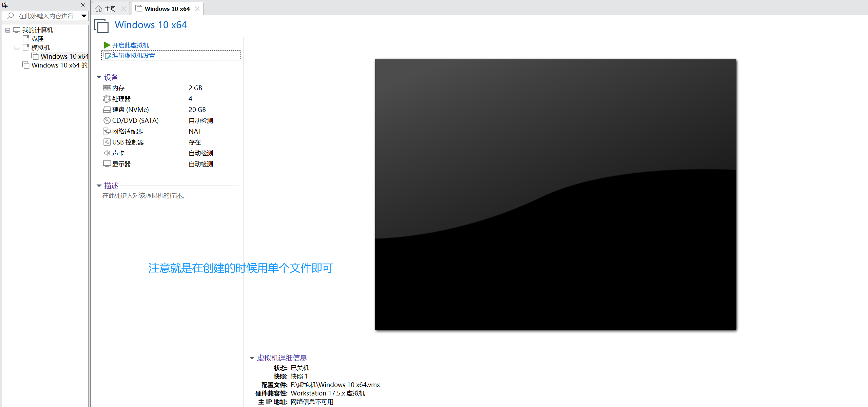Click the CD/DVD (SATA) disc icon
868x407 pixels.
(107, 120)
